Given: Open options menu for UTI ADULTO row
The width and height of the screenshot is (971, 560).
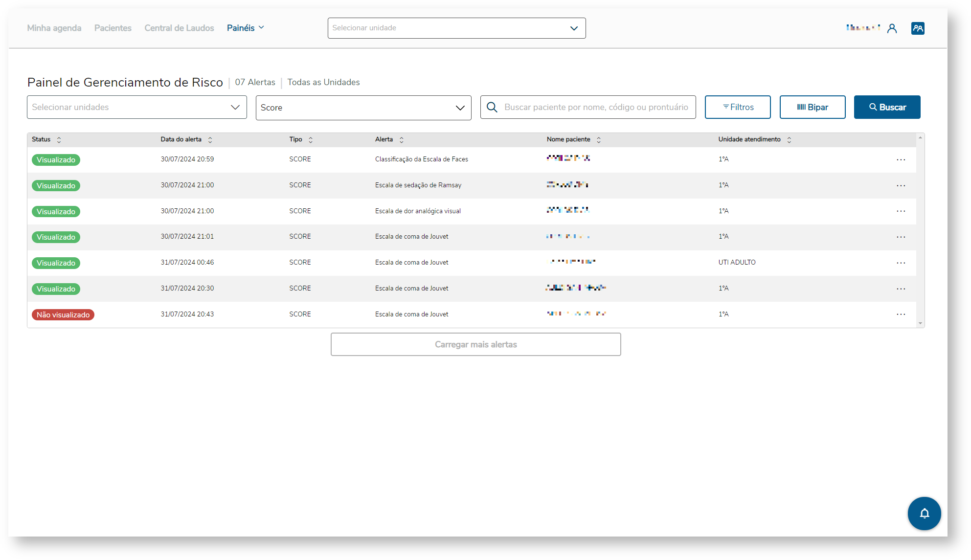Looking at the screenshot, I should point(901,263).
